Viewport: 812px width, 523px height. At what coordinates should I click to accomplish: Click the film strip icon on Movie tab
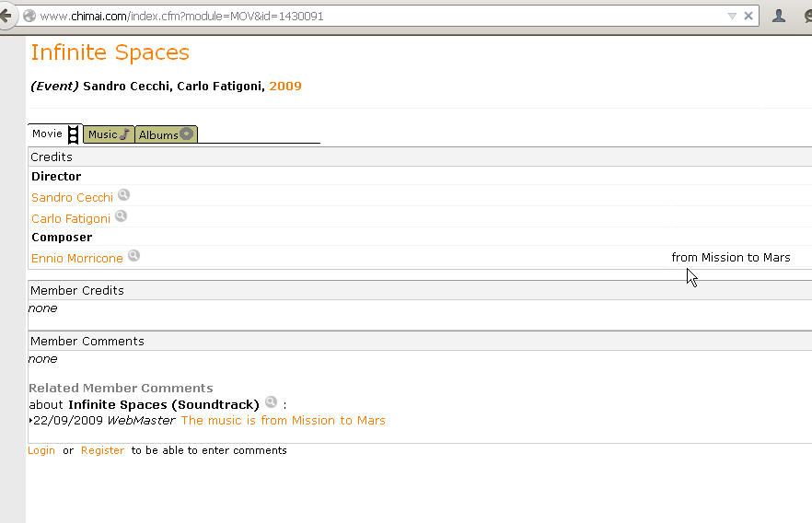pyautogui.click(x=74, y=134)
